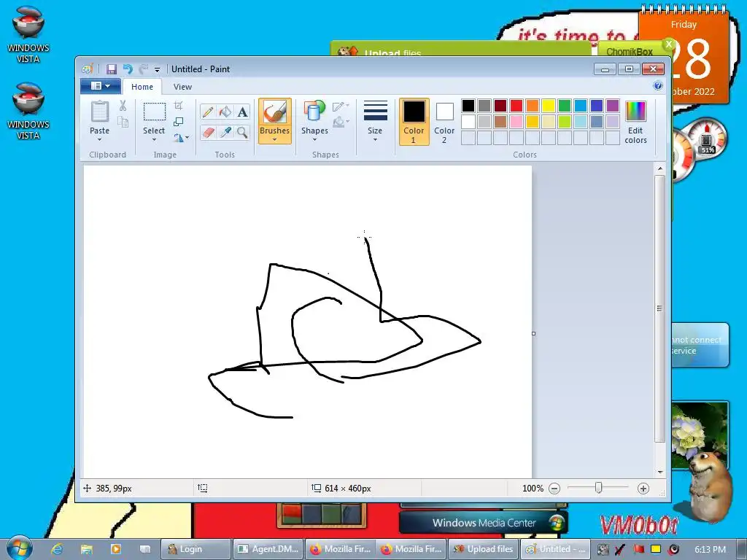Switch to the View ribbon tab

[x=182, y=87]
